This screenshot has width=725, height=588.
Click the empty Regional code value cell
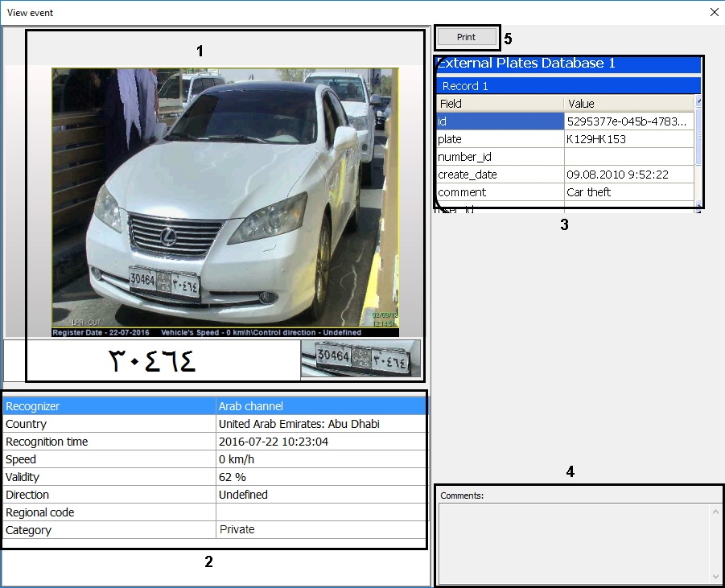pyautogui.click(x=320, y=512)
